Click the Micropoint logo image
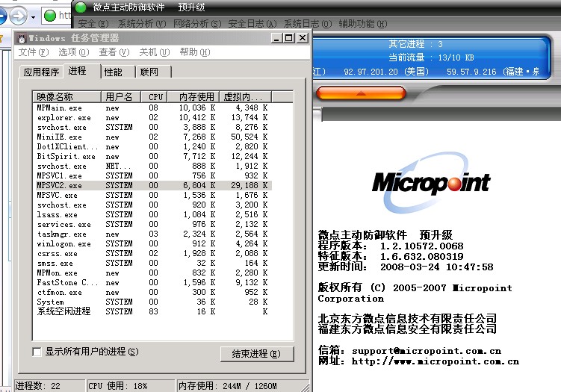 point(431,183)
